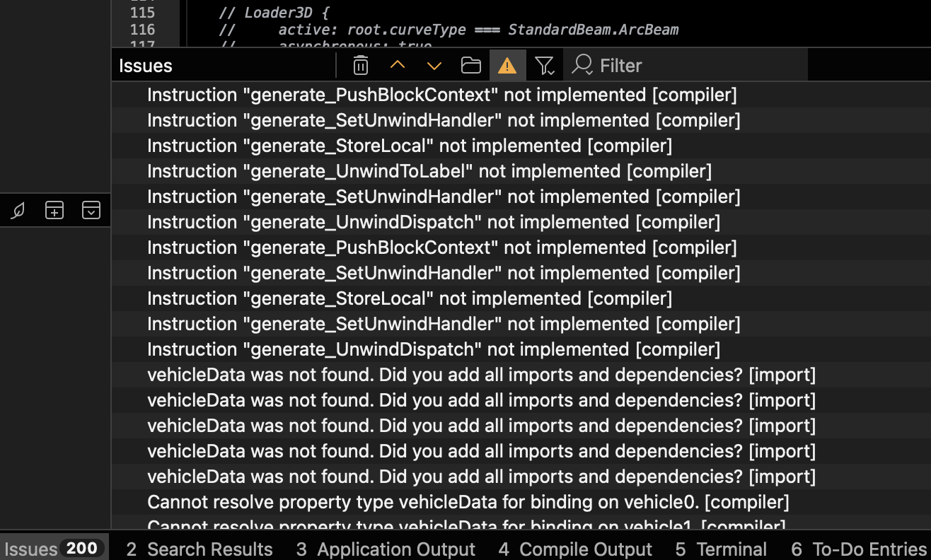Open the Application Output tab
The width and height of the screenshot is (931, 560).
click(x=386, y=549)
